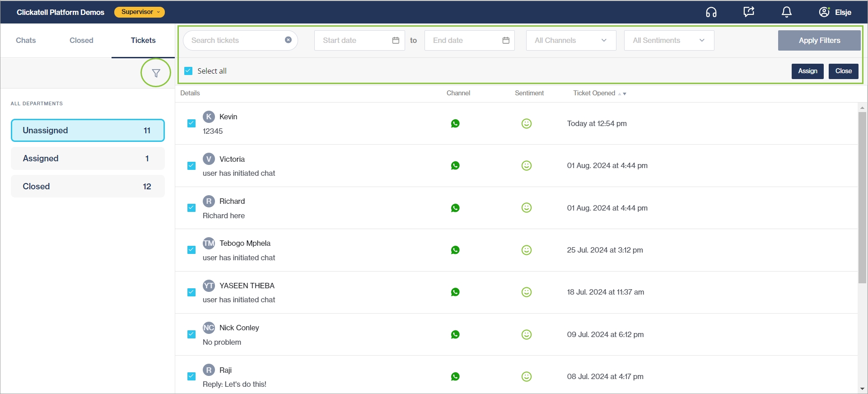Expand the All Sentiments dropdown
The height and width of the screenshot is (394, 868).
pyautogui.click(x=668, y=40)
